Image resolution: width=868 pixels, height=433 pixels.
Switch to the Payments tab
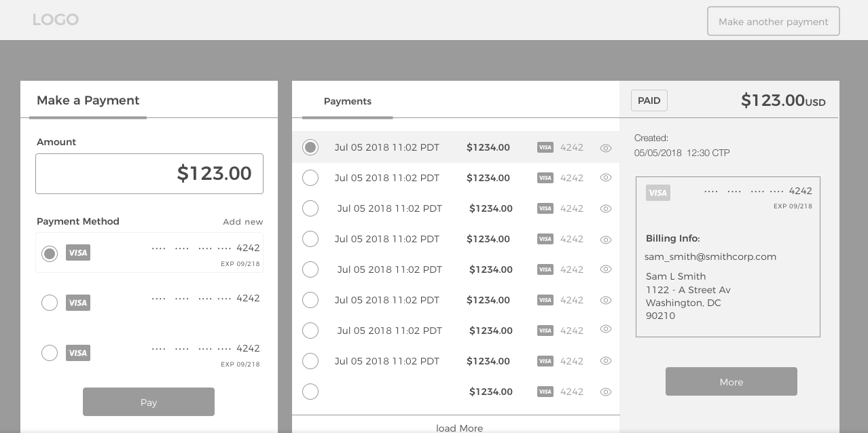coord(347,101)
